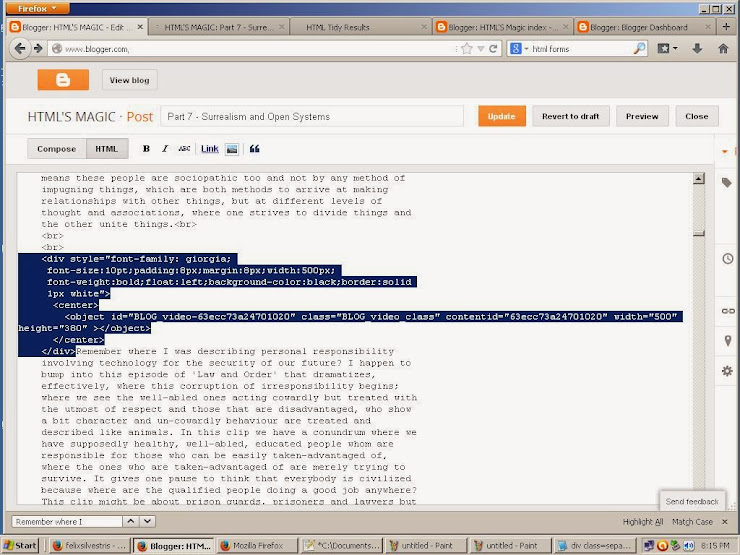The image size is (740, 555).
Task: Close the HTML Tidy Results tab
Action: coord(423,27)
